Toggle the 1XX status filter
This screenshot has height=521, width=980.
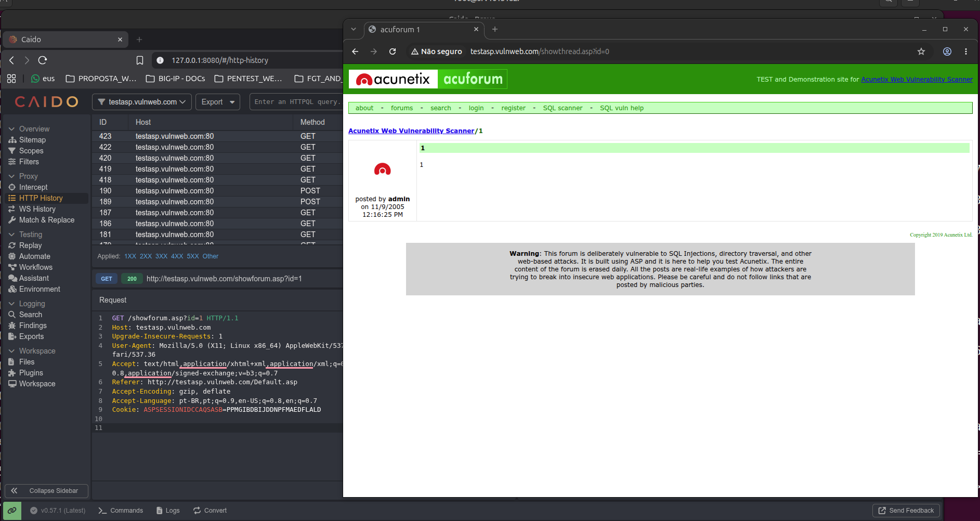pyautogui.click(x=130, y=256)
